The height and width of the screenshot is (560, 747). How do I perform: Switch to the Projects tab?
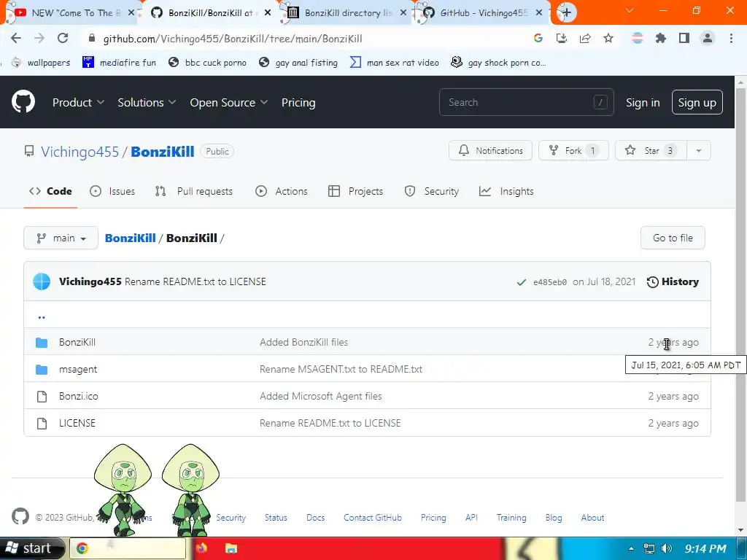(356, 191)
